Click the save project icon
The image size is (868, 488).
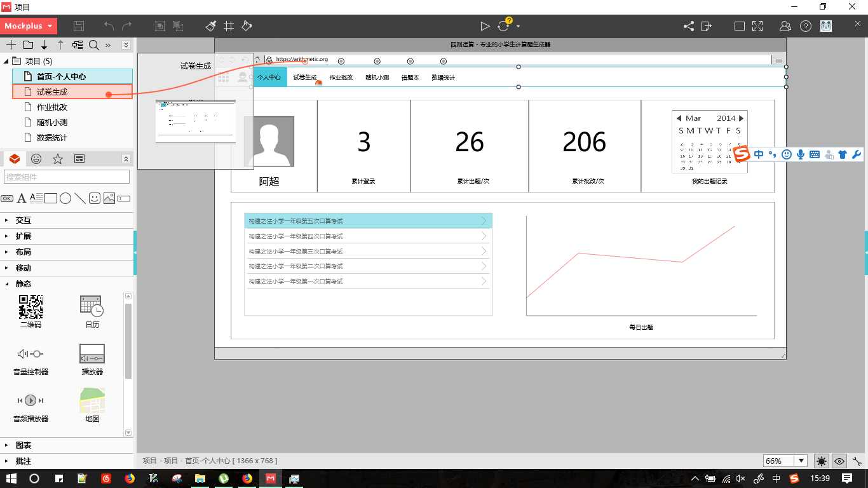click(79, 26)
